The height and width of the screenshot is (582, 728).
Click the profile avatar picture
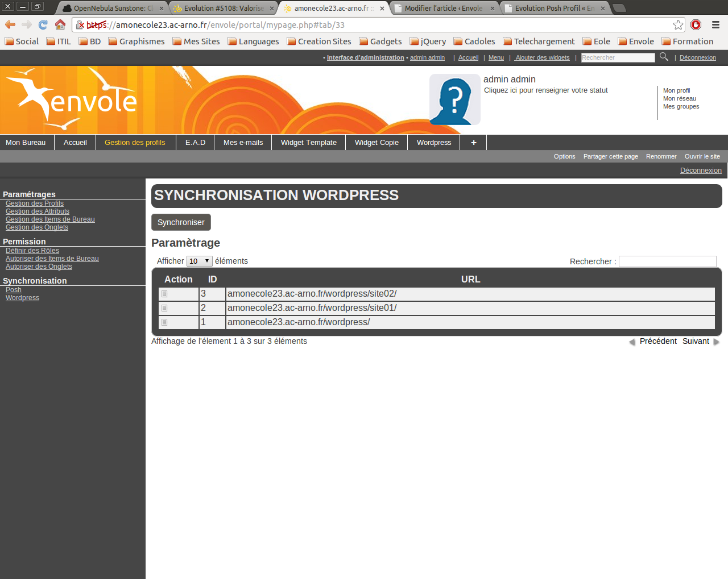coord(454,99)
